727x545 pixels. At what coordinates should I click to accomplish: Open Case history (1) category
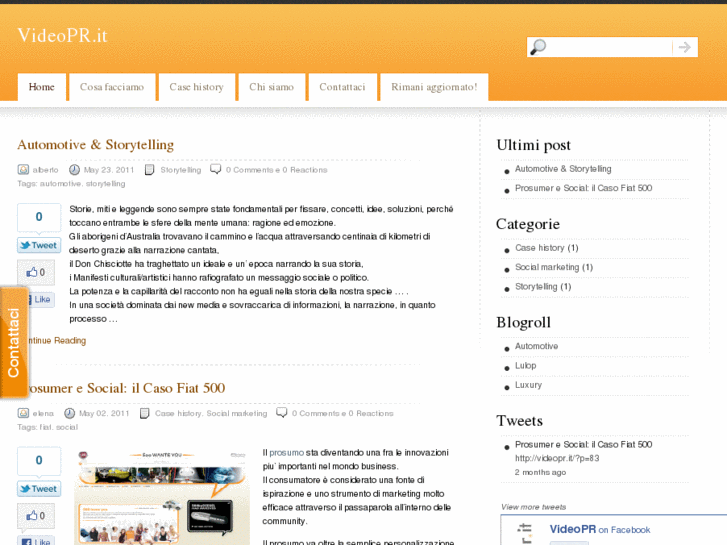[x=547, y=248]
